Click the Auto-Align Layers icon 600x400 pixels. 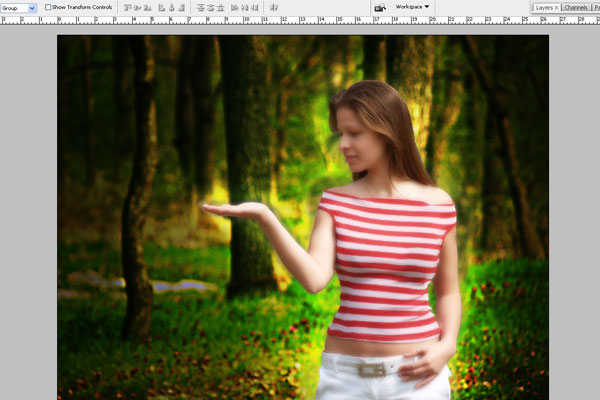tap(273, 7)
